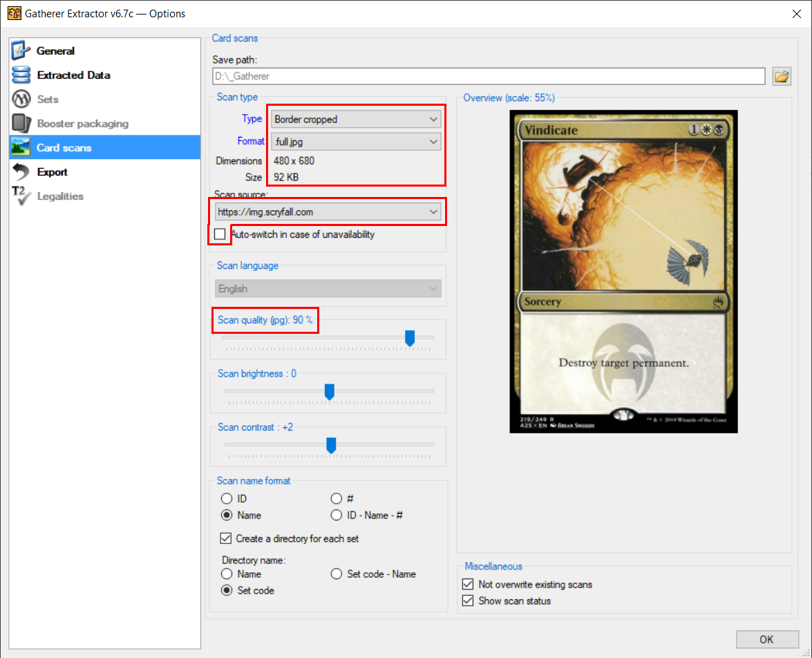Click the Sets icon in sidebar
Screen dimensions: 812x658
[21, 99]
